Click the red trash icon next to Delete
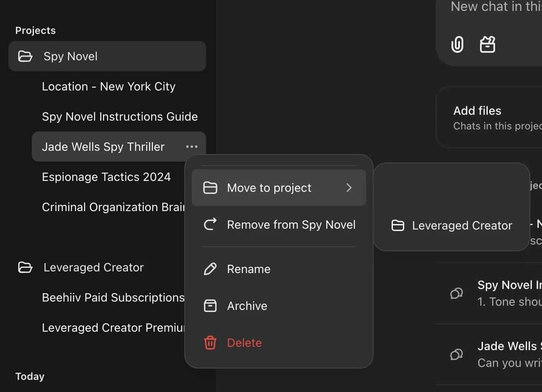Image resolution: width=542 pixels, height=392 pixels. [210, 343]
